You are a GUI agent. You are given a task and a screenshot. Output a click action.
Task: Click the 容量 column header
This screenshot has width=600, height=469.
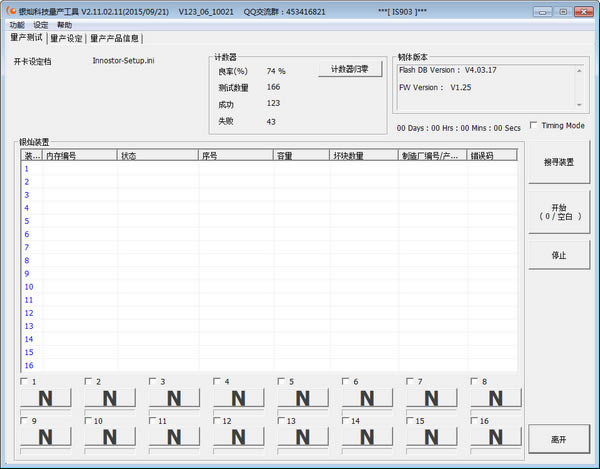300,155
